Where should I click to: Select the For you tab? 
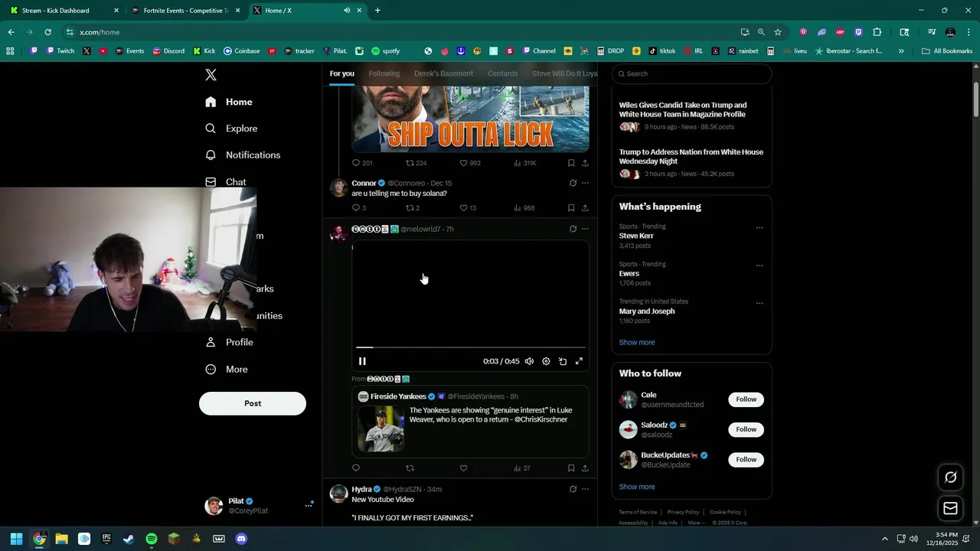pos(341,73)
